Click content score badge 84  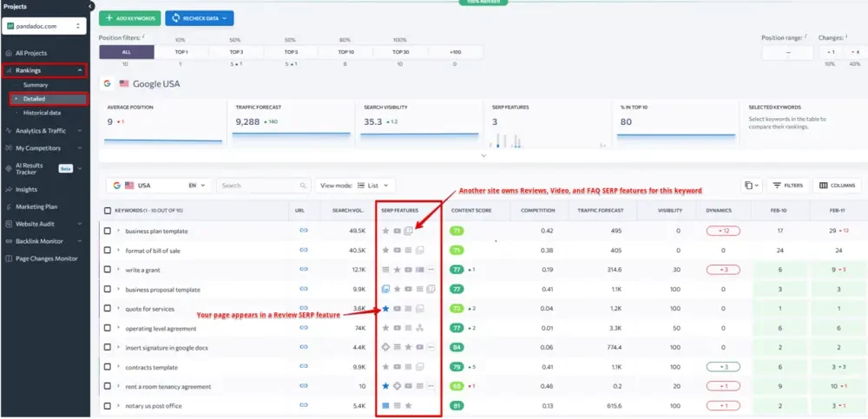pos(457,347)
